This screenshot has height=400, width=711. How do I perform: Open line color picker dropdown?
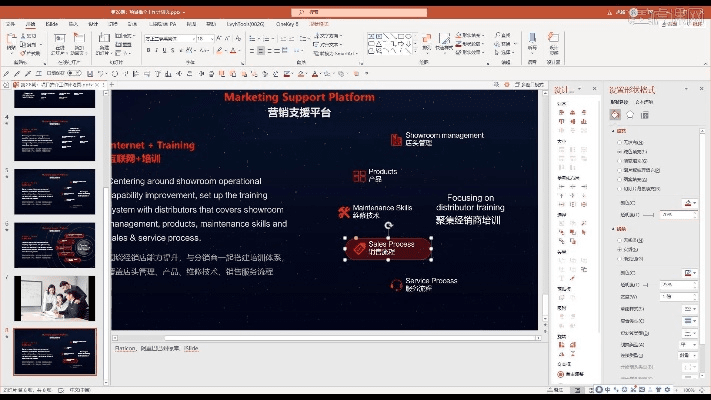pos(689,273)
